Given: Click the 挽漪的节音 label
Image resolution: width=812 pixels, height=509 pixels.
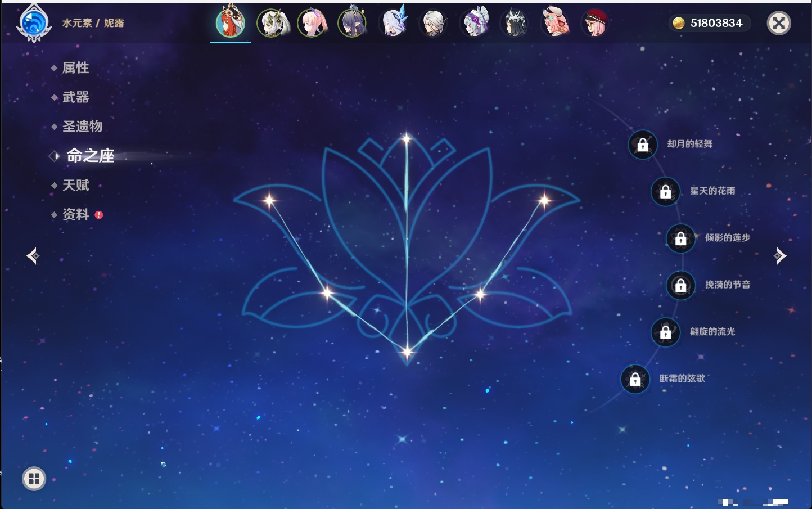Looking at the screenshot, I should pos(728,285).
